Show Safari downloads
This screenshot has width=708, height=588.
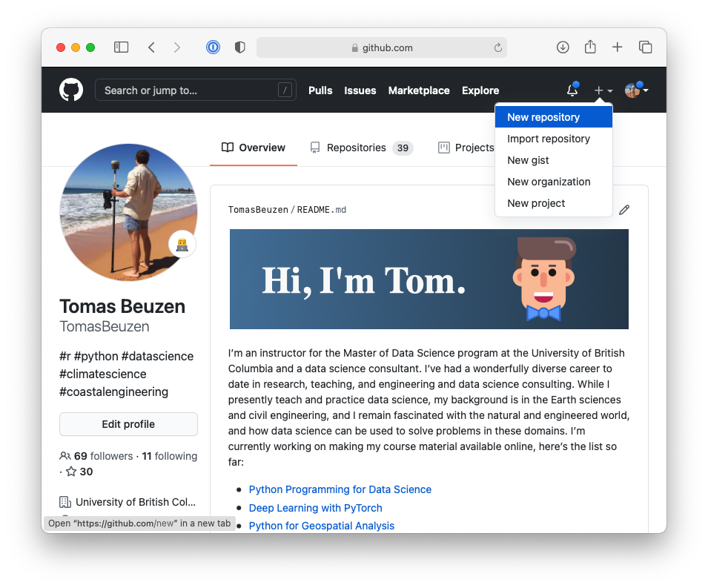pos(563,47)
